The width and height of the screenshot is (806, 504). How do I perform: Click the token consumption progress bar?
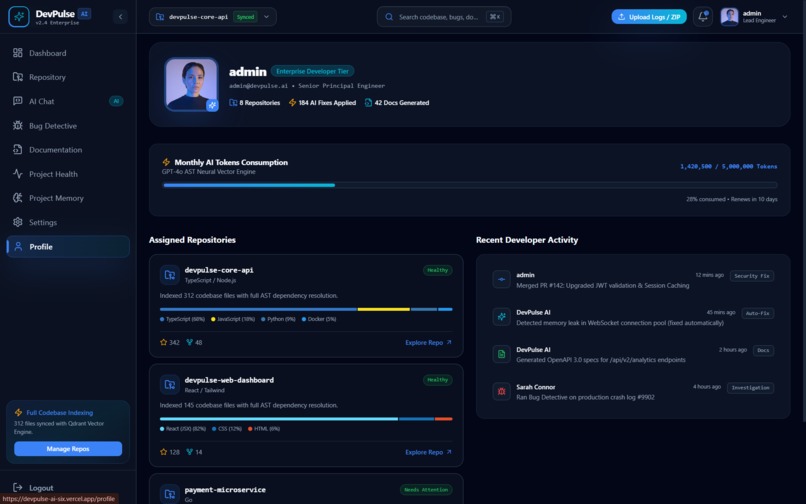(x=470, y=185)
